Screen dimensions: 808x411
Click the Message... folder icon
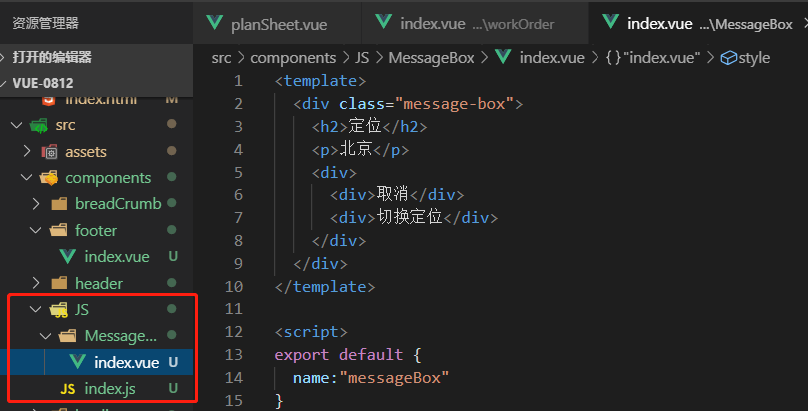[x=68, y=336]
